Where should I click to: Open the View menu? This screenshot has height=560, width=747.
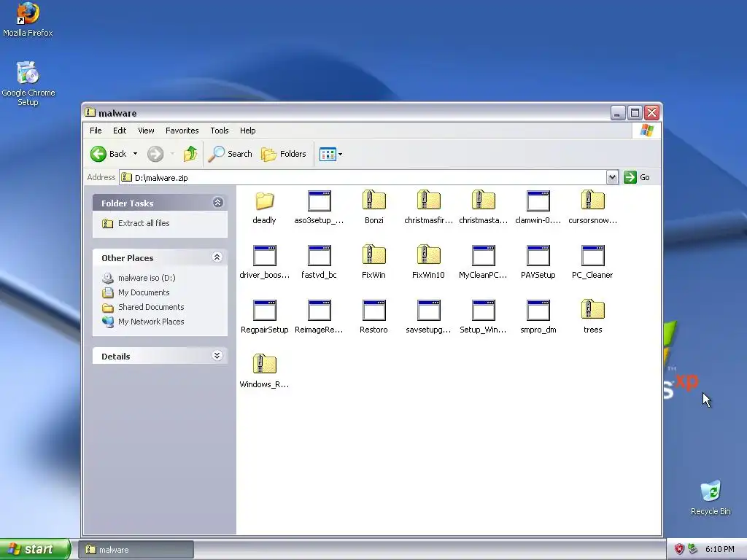[146, 131]
